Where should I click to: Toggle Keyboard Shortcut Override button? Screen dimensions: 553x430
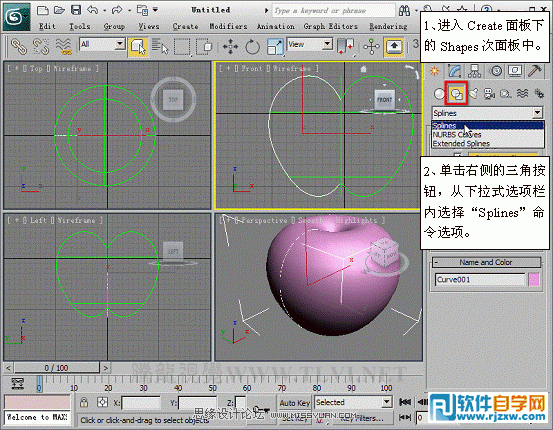[x=394, y=47]
